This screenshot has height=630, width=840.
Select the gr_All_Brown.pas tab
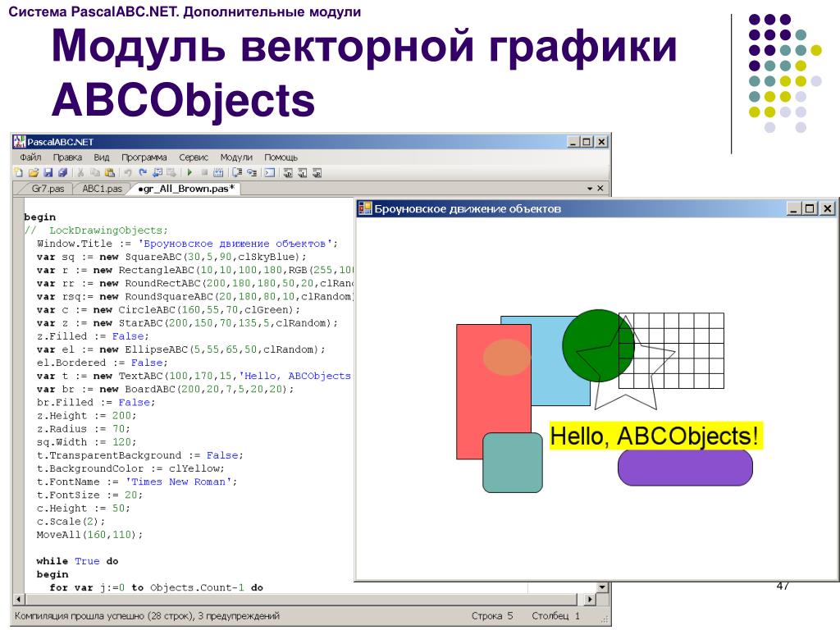[186, 189]
